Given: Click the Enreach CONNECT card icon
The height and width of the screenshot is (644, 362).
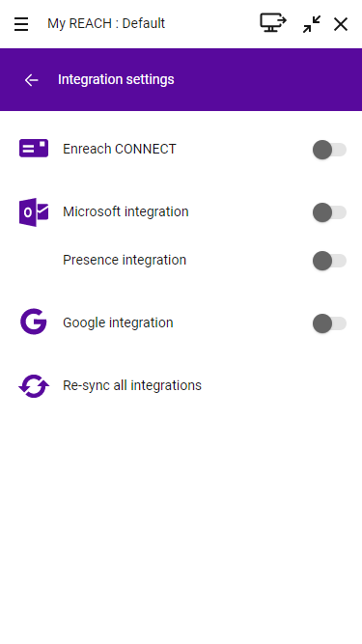Looking at the screenshot, I should [x=34, y=149].
